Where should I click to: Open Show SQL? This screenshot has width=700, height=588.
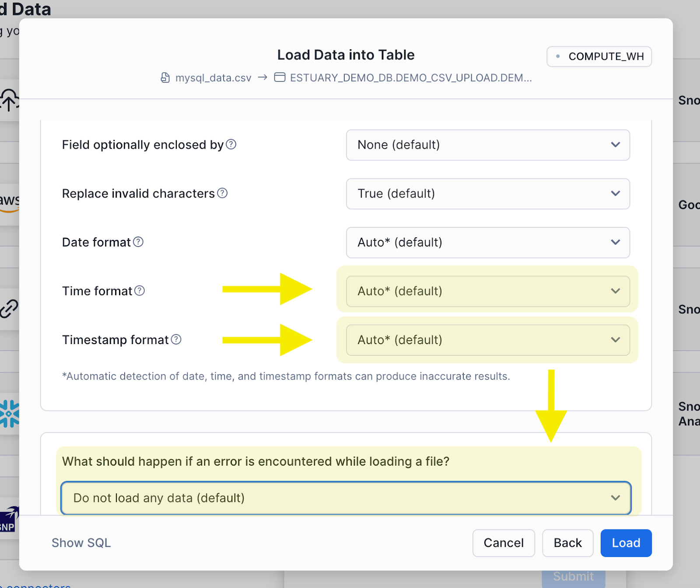pos(81,543)
